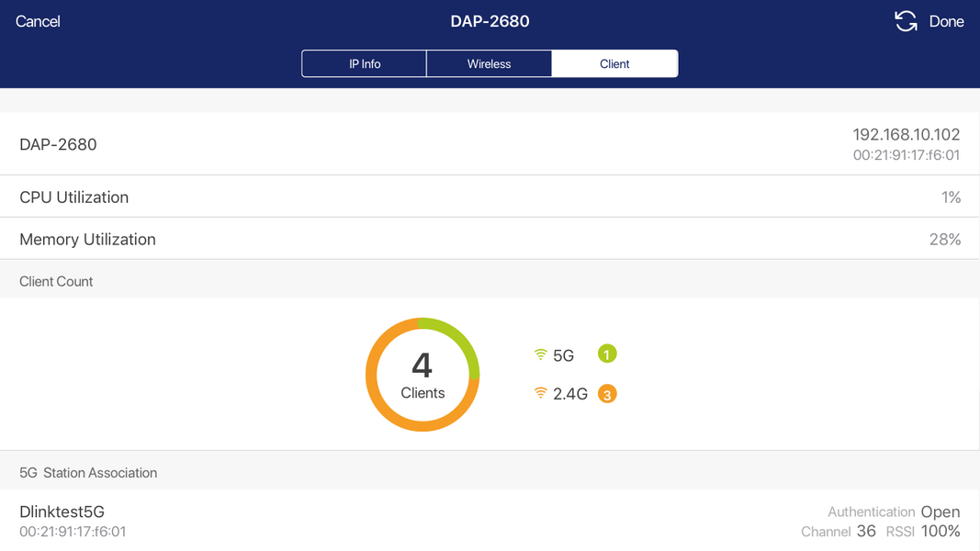Click the 2.4G Wi-Fi signal icon

click(x=540, y=394)
